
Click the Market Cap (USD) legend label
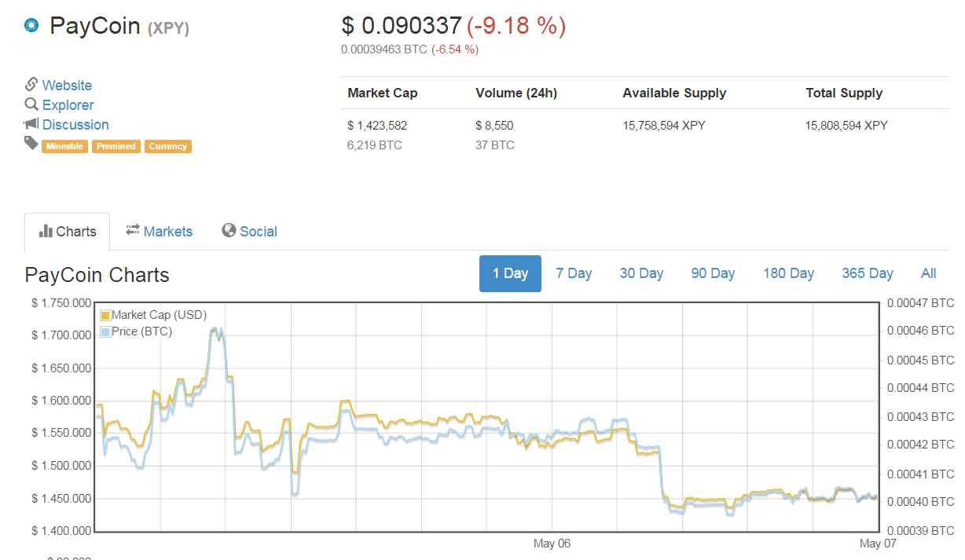[159, 315]
